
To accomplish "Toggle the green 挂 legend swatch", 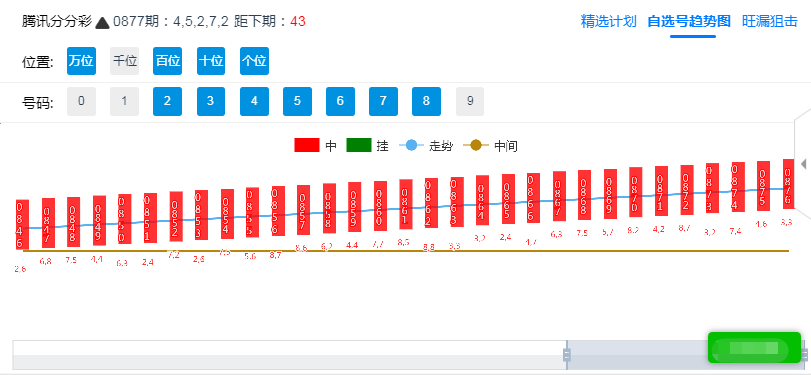I will coord(359,145).
